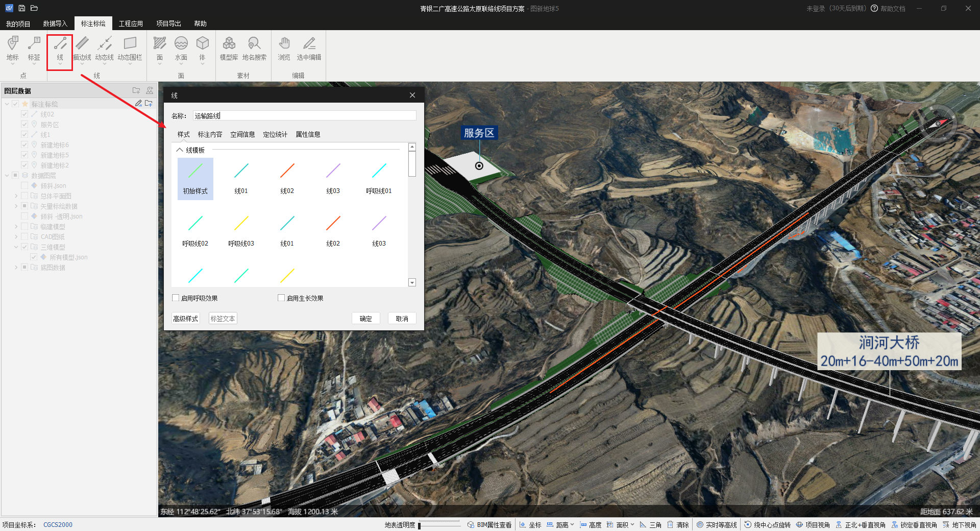Image resolution: width=980 pixels, height=531 pixels.
Task: Select the 地标 landmark tool
Action: (x=13, y=49)
